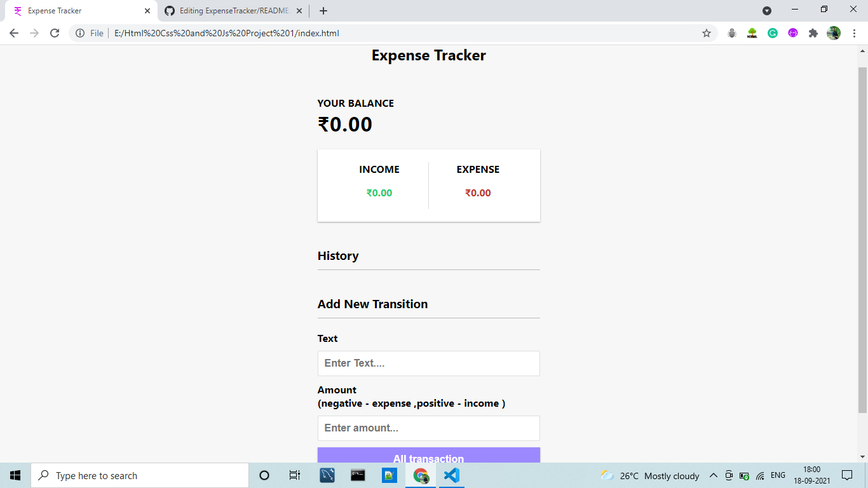868x488 pixels.
Task: Click the taskbar search box
Action: point(140,475)
